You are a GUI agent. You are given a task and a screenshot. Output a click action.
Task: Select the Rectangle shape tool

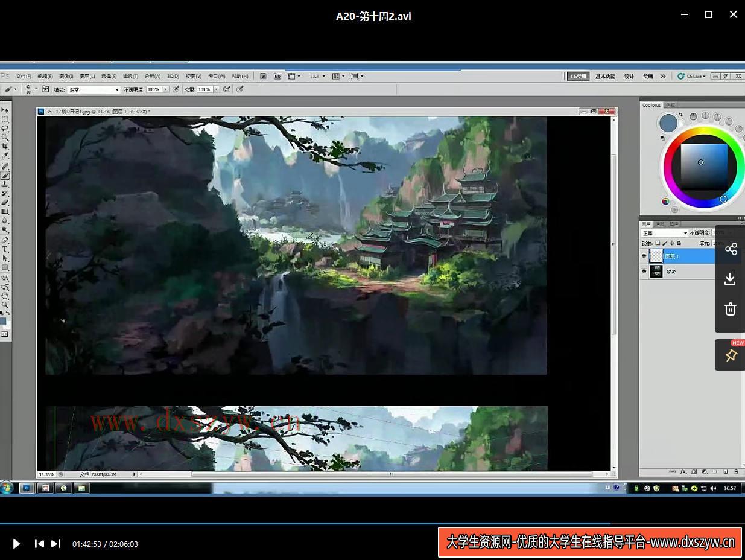[x=5, y=267]
